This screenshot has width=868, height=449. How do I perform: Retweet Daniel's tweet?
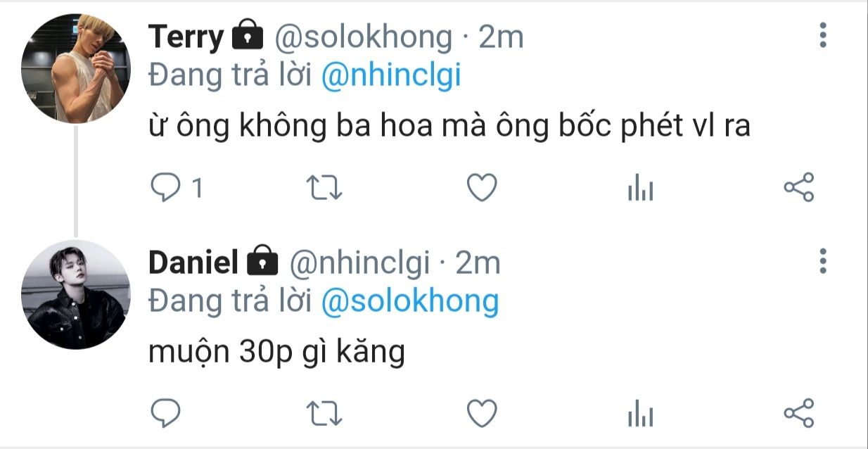(x=325, y=414)
